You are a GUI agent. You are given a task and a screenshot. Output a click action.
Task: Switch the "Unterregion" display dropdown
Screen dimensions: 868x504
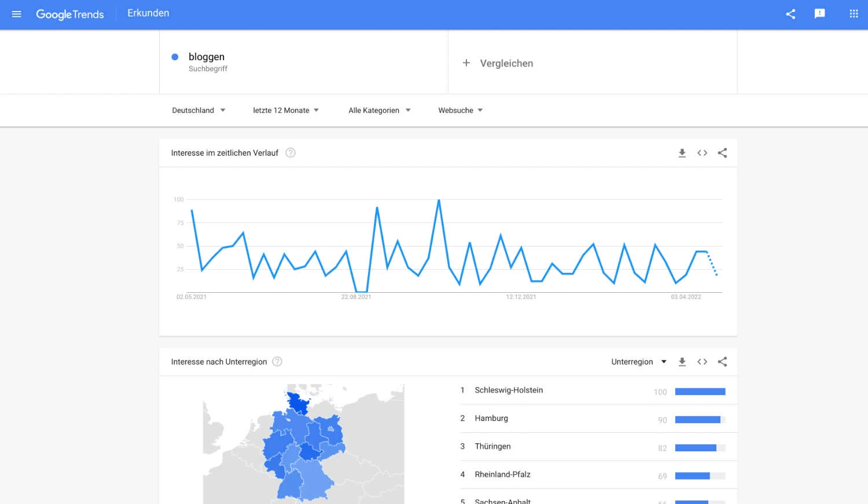point(638,361)
